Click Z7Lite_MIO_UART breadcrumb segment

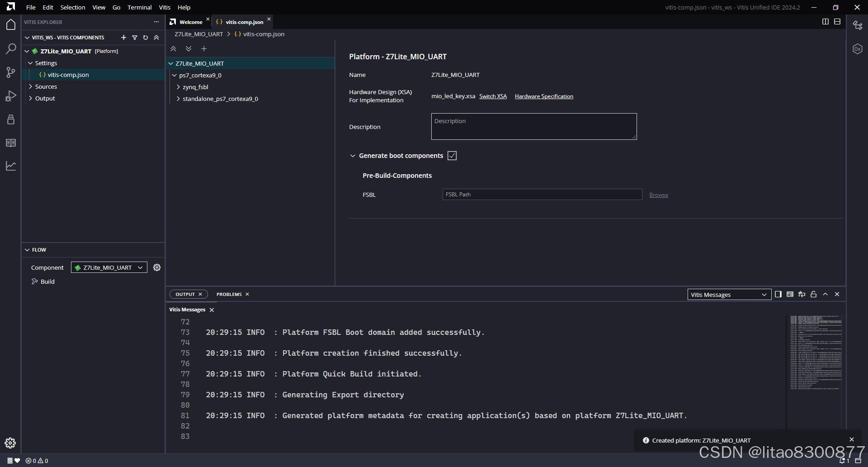coord(198,34)
